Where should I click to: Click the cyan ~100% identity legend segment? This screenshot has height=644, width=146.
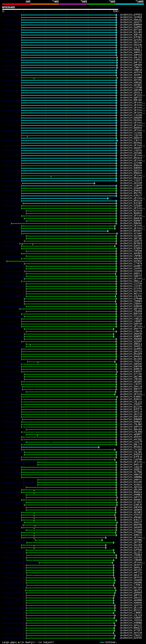pyautogui.click(x=130, y=4)
